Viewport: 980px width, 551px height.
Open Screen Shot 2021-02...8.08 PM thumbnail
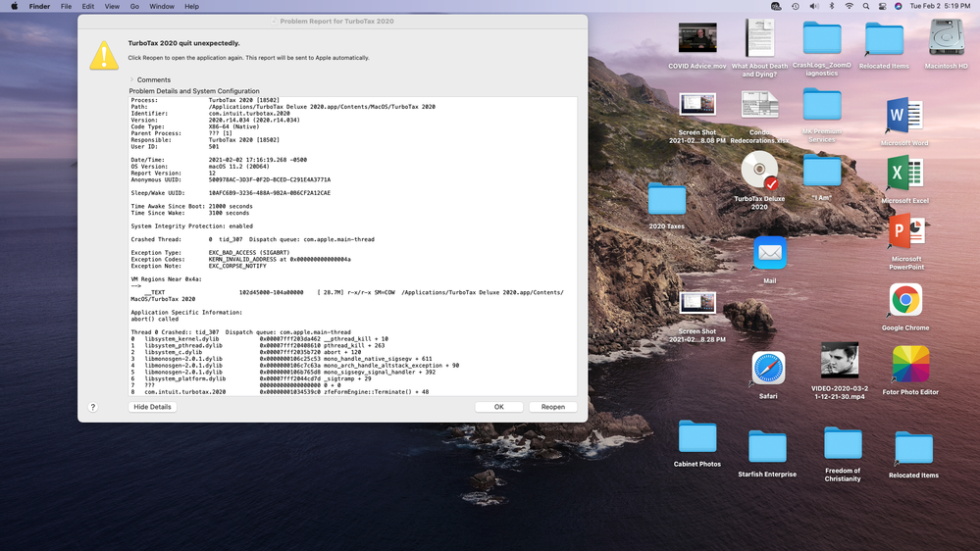click(x=696, y=105)
